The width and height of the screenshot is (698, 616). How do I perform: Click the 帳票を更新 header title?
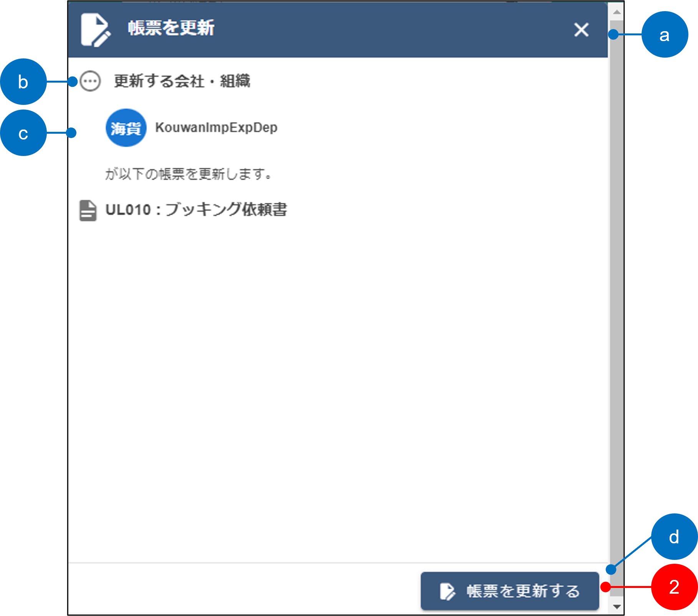pyautogui.click(x=171, y=28)
